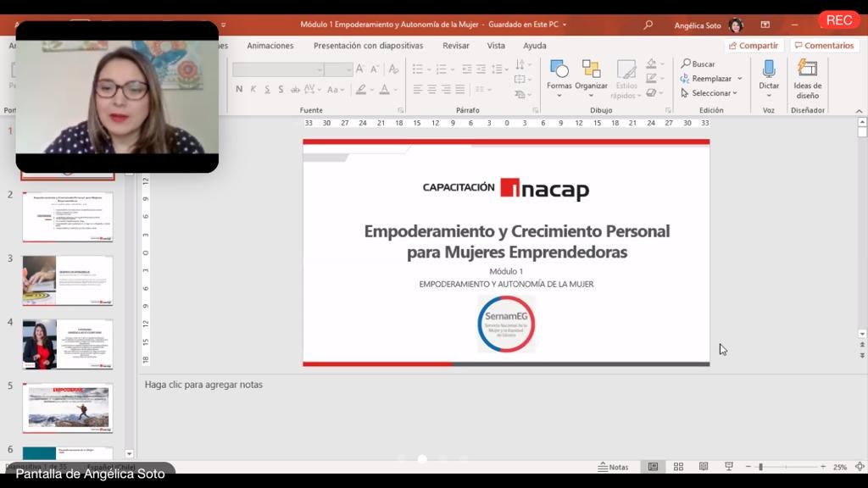The height and width of the screenshot is (488, 868).
Task: Apply bullet list formatting
Action: 417,69
